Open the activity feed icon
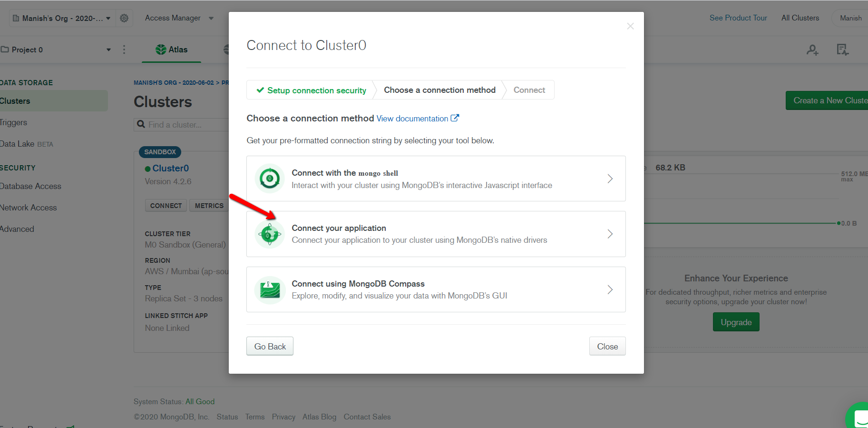Image resolution: width=868 pixels, height=428 pixels. point(842,50)
